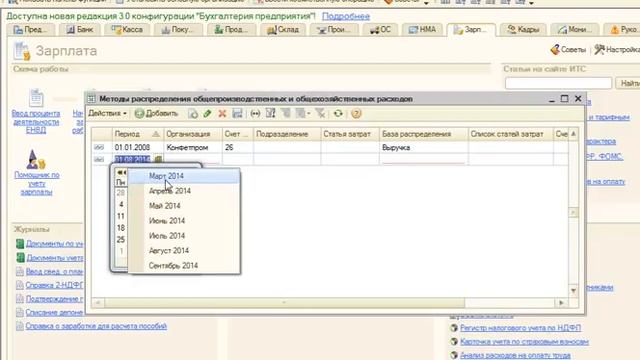The width and height of the screenshot is (640, 360).
Task: Click the 01.01.2008 period cell
Action: (x=138, y=147)
